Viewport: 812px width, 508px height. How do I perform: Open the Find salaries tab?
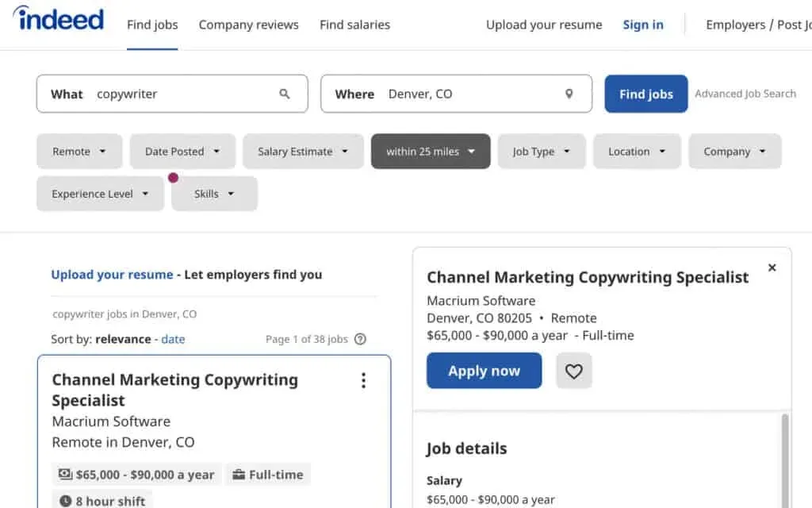point(354,25)
